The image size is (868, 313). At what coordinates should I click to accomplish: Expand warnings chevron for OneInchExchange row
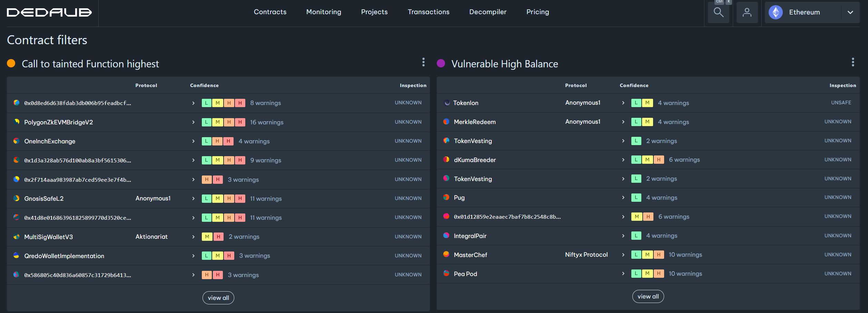click(x=193, y=141)
